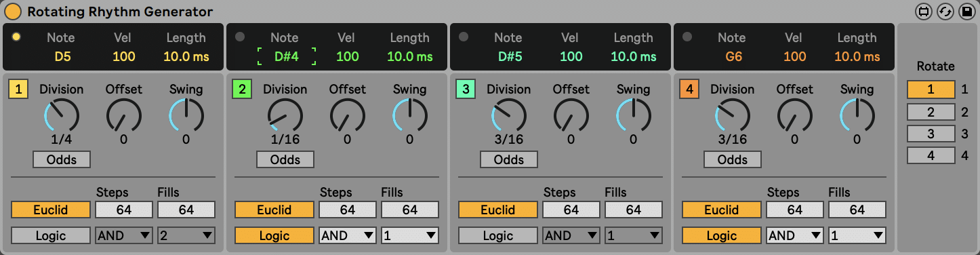Click the yellow track 1 number box

[x=18, y=89]
